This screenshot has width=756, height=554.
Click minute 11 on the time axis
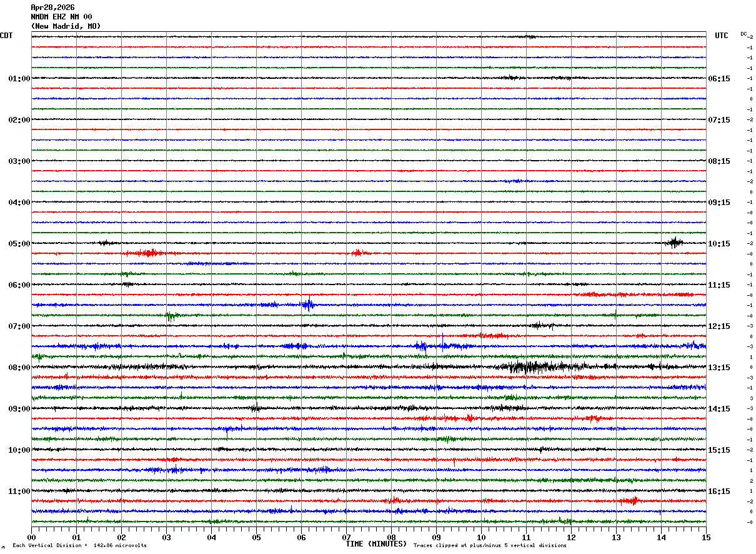coord(526,537)
